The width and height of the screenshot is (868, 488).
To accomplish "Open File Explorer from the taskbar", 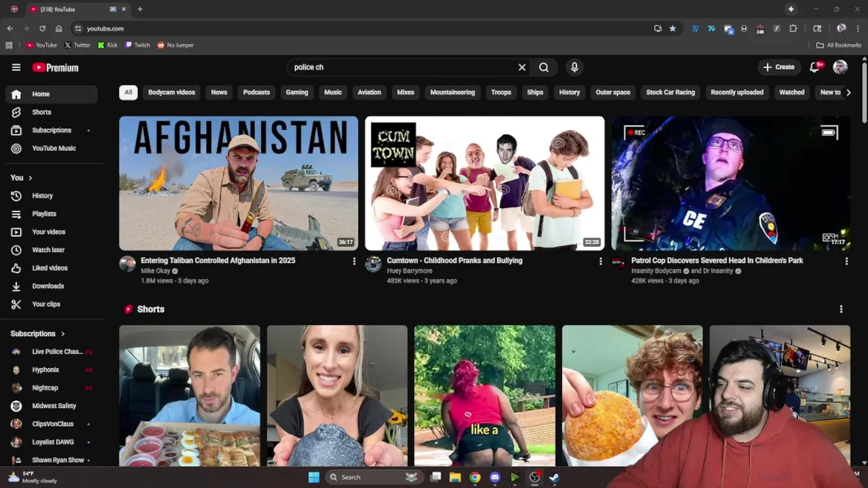I will coord(455,477).
